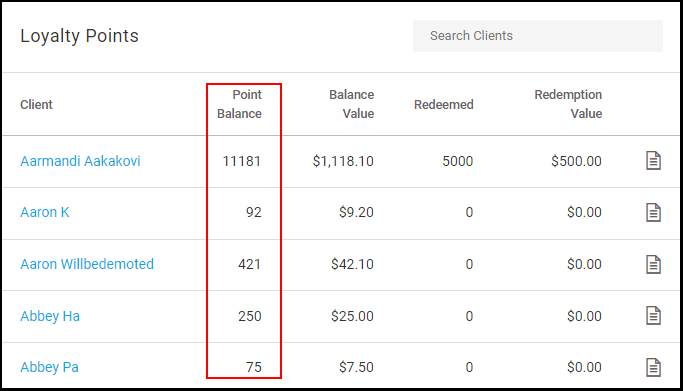Select the 5000 redeemed points cell

pyautogui.click(x=458, y=162)
